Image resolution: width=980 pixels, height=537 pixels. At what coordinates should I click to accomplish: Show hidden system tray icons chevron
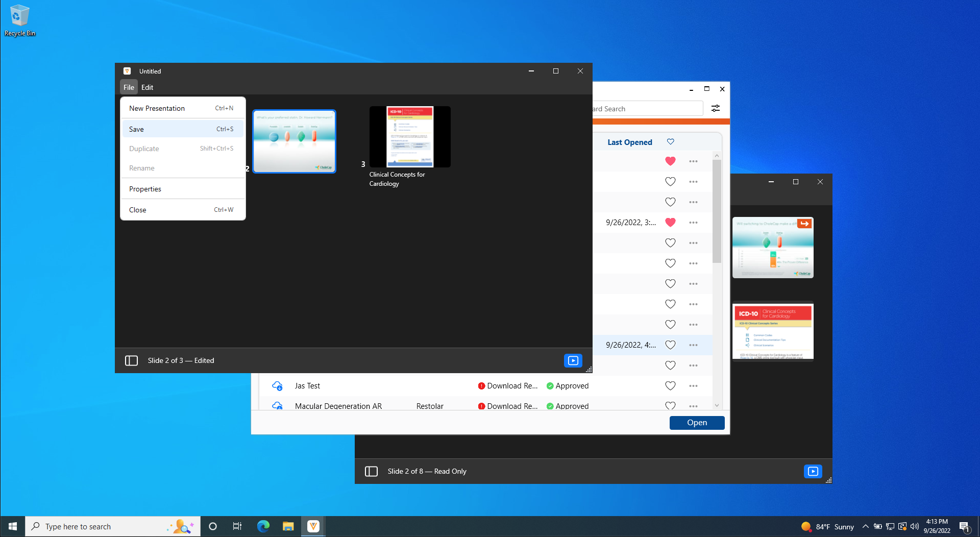(x=865, y=526)
